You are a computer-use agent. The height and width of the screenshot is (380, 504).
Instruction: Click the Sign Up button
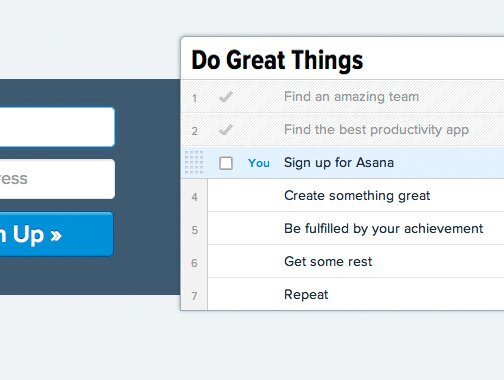pyautogui.click(x=57, y=234)
